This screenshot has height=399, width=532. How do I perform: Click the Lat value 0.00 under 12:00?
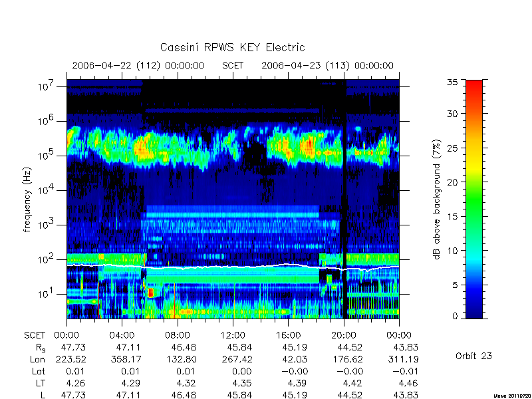[x=241, y=372]
